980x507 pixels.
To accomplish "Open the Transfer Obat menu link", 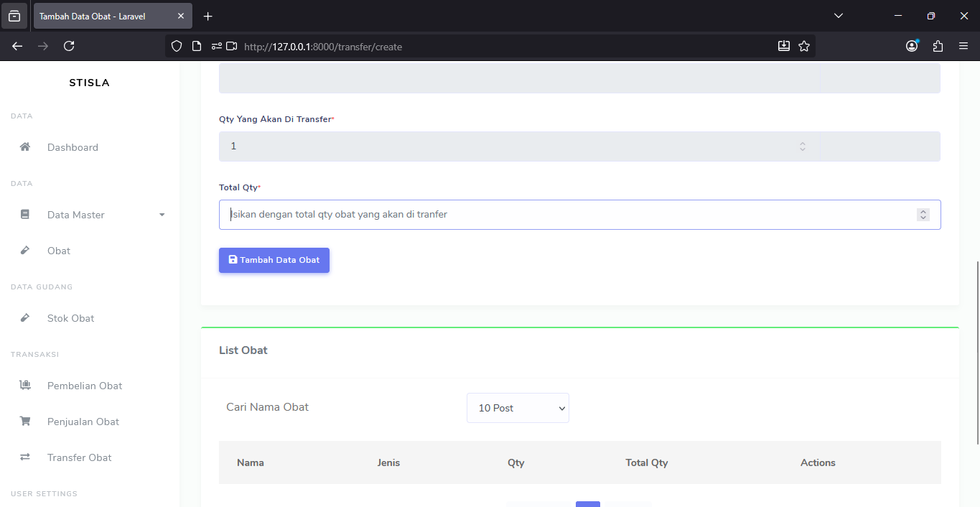I will click(x=79, y=457).
